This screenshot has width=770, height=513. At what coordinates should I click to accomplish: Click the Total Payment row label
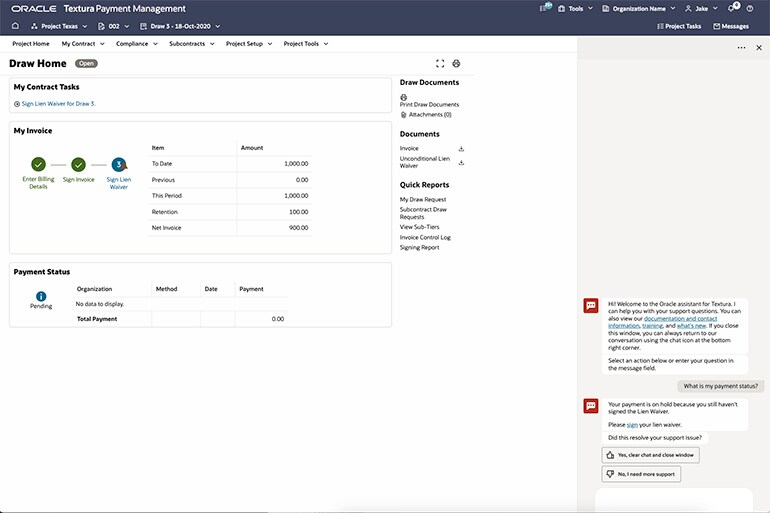[97, 319]
